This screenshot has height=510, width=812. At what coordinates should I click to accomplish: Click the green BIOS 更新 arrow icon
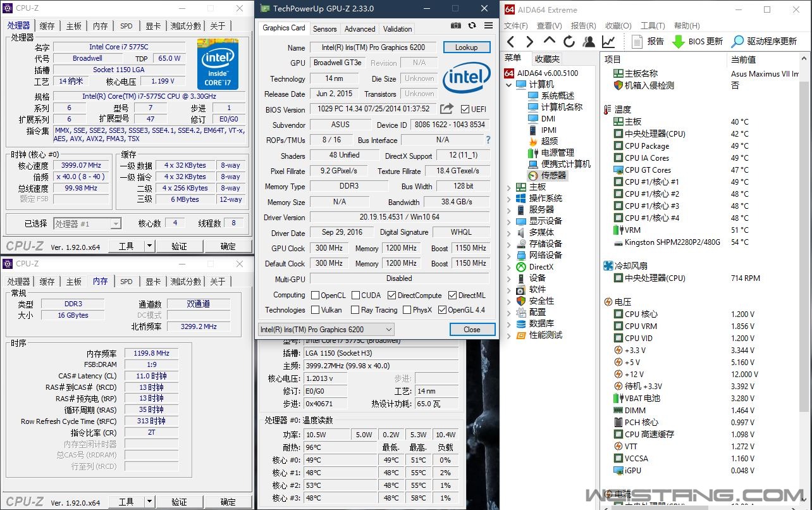(679, 41)
